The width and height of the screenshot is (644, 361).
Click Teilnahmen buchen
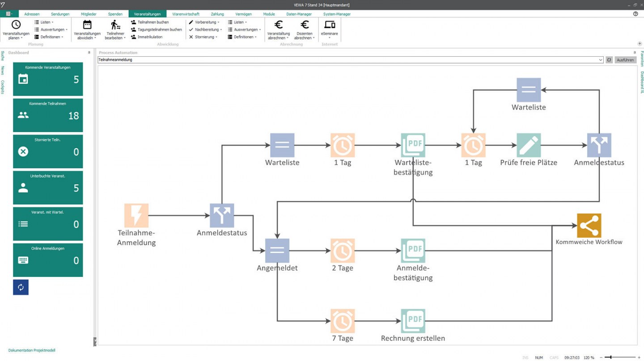pyautogui.click(x=149, y=22)
